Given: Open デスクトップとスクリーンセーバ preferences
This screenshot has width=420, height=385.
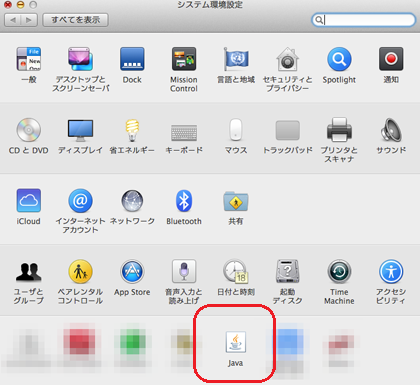Looking at the screenshot, I should [80, 59].
